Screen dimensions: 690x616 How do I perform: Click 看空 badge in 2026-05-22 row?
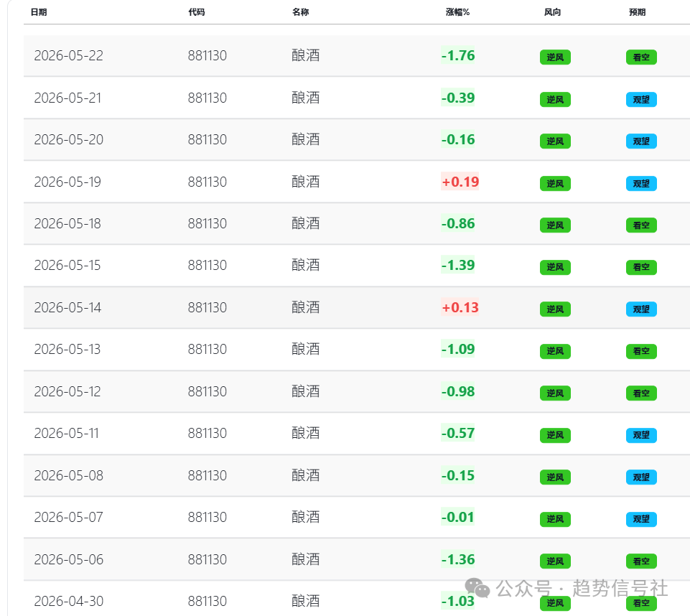[x=641, y=57]
